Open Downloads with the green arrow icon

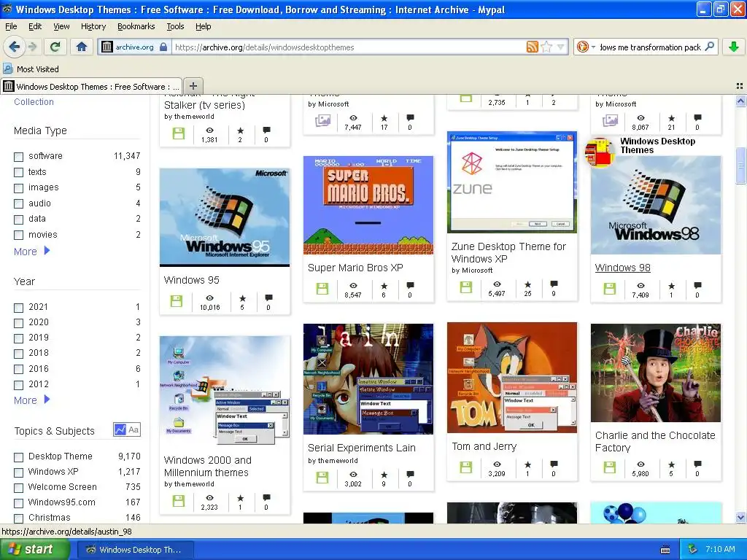point(734,47)
